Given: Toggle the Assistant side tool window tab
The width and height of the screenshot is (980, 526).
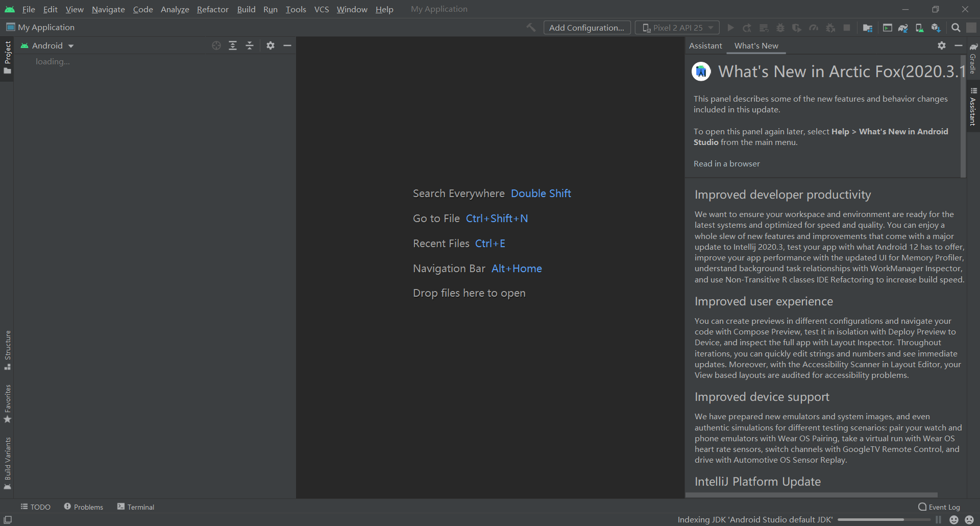Looking at the screenshot, I should point(973,107).
